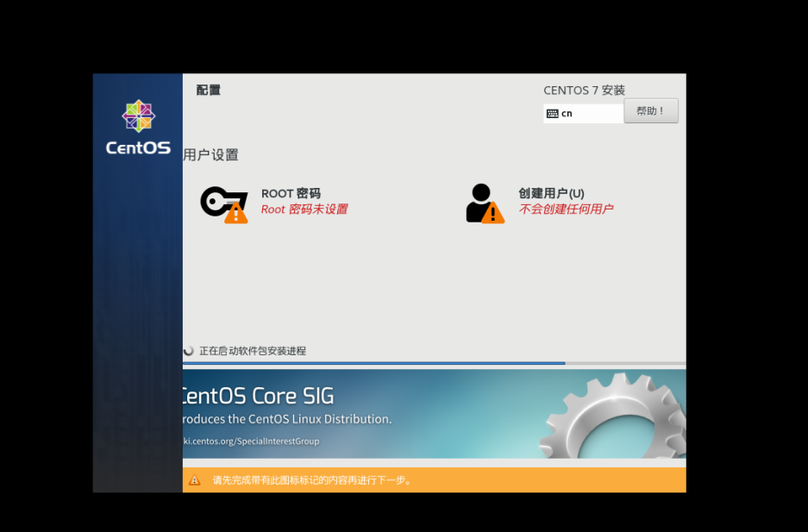Click the SpecialInterestGroup wiki URL text
Image resolution: width=808 pixels, height=532 pixels.
point(252,441)
